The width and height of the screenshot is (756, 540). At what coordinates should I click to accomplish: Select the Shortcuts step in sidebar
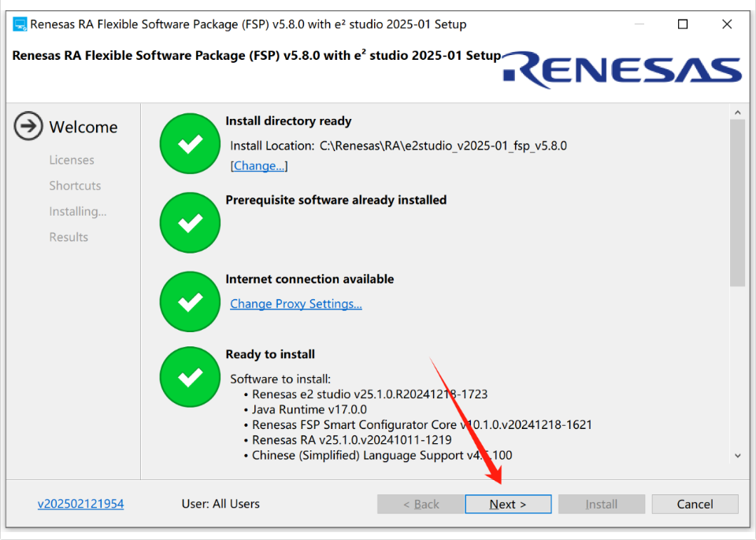(76, 186)
